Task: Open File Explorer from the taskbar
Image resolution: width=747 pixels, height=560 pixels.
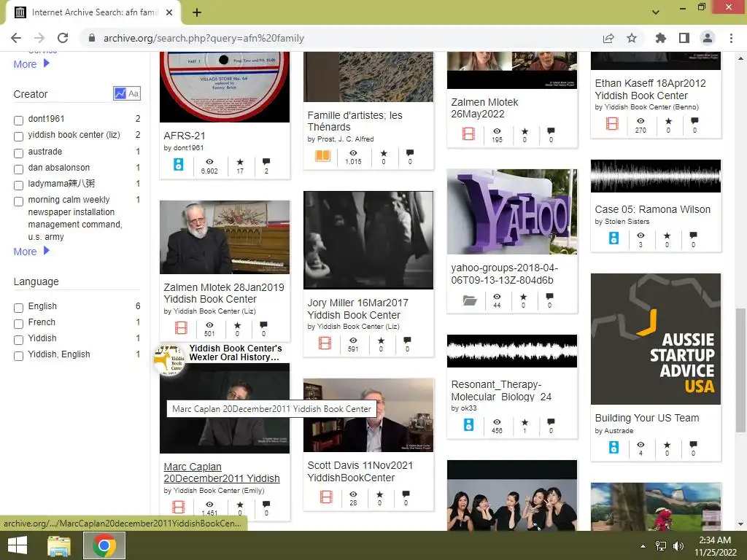Action: pyautogui.click(x=59, y=545)
